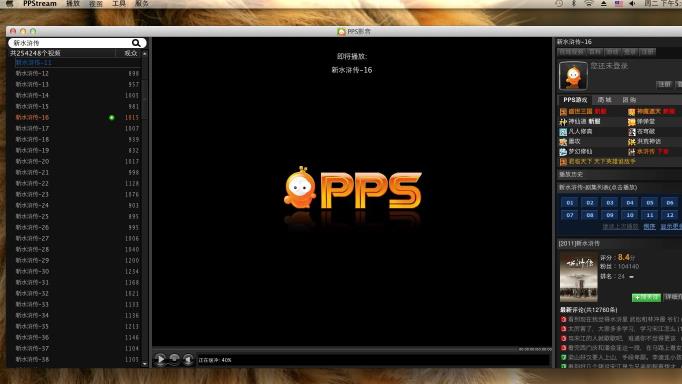Stop playback with the stop button
The height and width of the screenshot is (384, 682).
pyautogui.click(x=174, y=359)
